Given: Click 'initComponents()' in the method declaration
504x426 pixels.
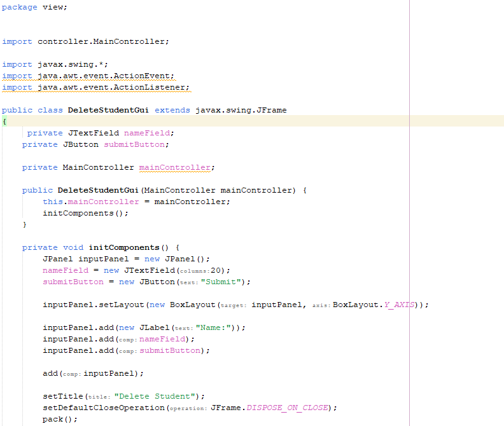Looking at the screenshot, I should [129, 248].
